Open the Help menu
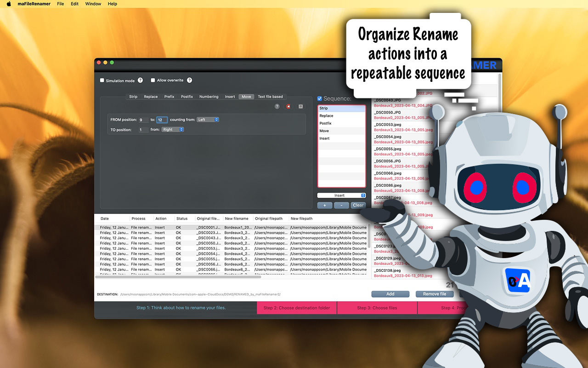Screen dimensions: 588x368 tap(113, 4)
